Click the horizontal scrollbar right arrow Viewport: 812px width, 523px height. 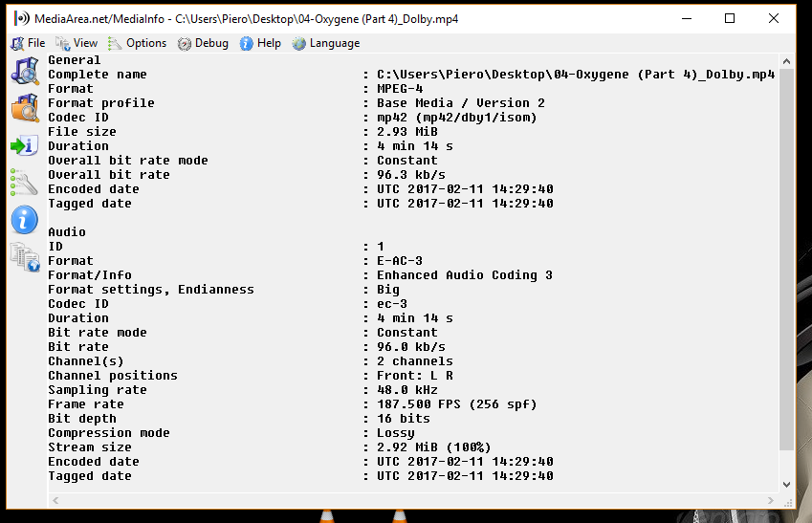(771, 500)
